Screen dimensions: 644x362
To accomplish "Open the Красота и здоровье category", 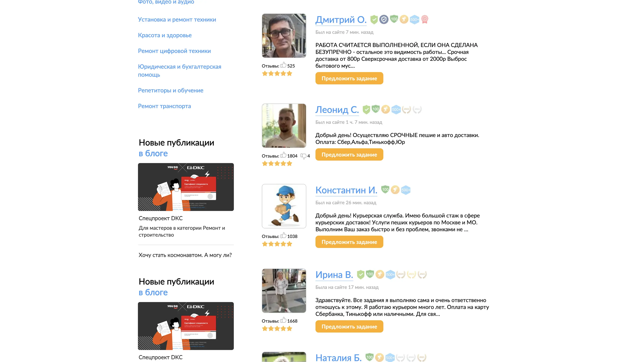I will pyautogui.click(x=165, y=35).
